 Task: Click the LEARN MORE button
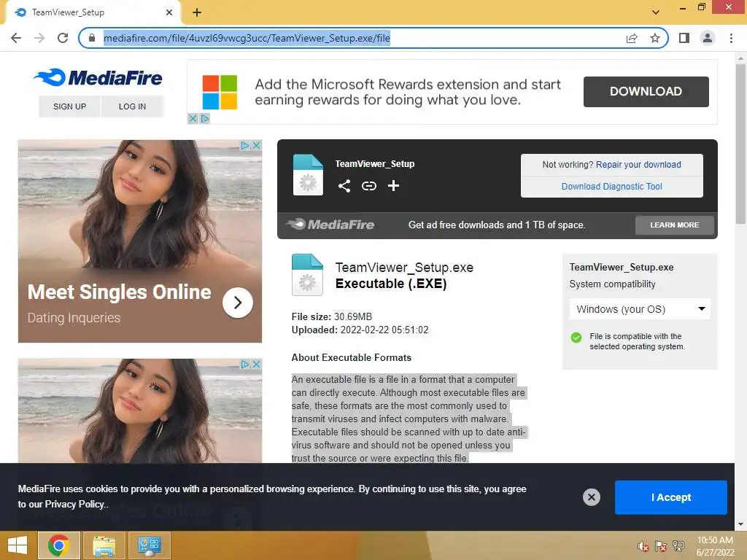[x=675, y=225]
